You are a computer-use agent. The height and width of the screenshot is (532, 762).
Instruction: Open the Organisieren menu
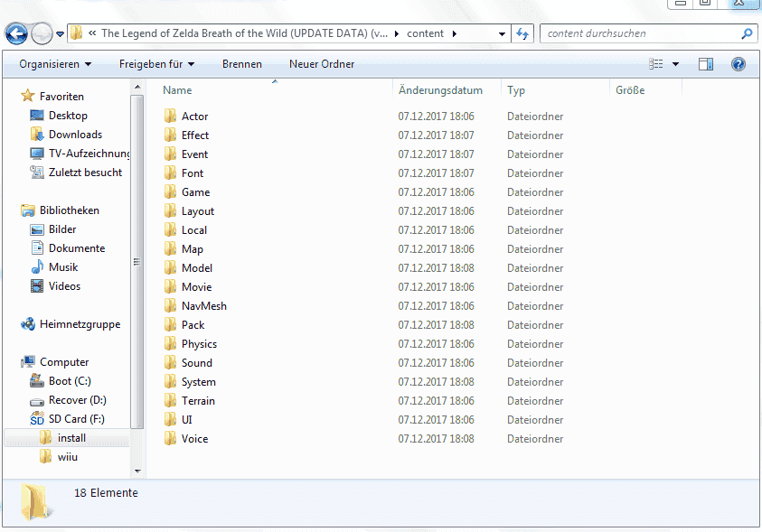[55, 64]
